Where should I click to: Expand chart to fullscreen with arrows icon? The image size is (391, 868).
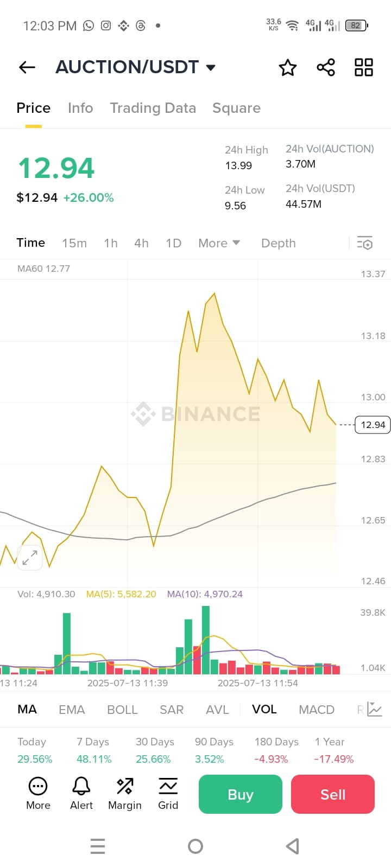coord(30,557)
